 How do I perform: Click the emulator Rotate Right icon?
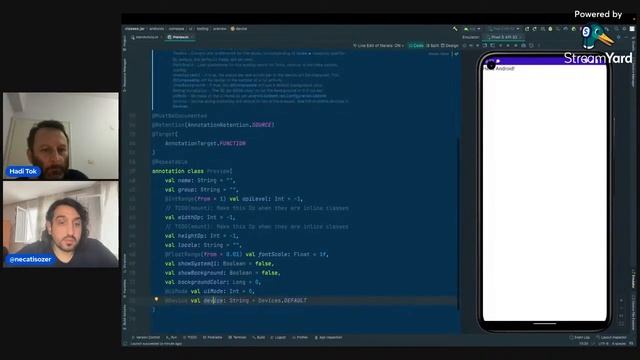tap(493, 46)
